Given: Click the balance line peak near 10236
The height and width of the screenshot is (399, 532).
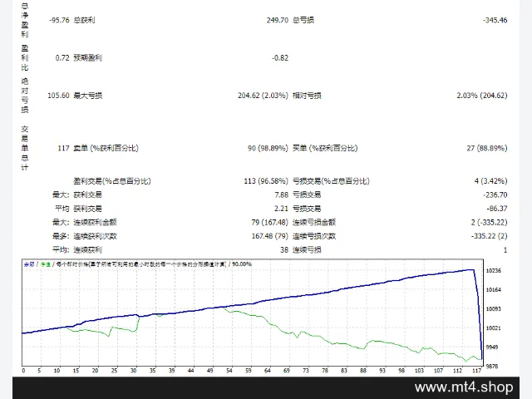Looking at the screenshot, I should tap(470, 269).
